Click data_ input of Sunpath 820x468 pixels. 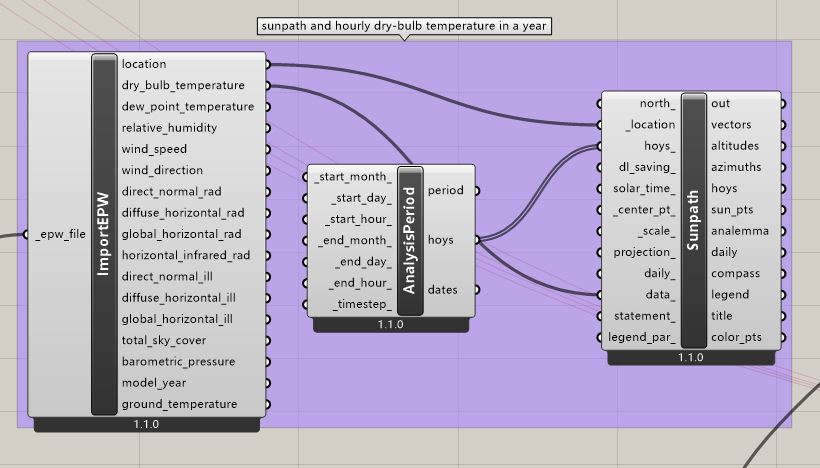pos(660,295)
